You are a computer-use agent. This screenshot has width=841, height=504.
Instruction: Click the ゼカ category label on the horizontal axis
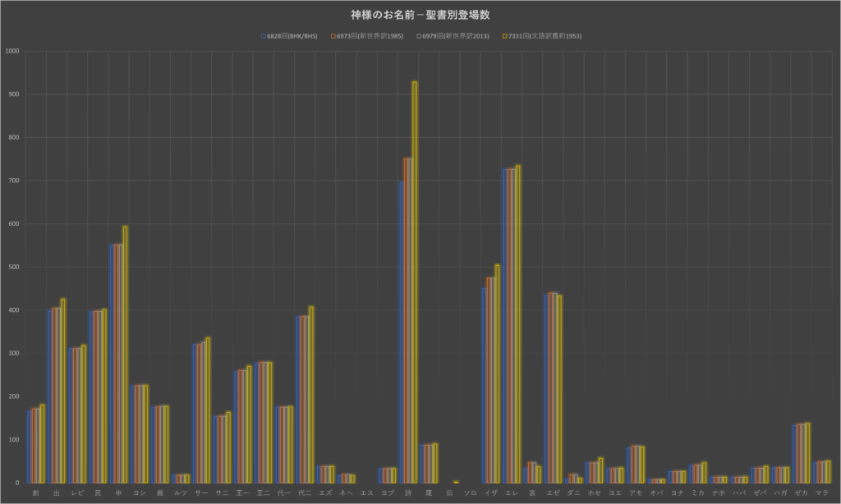pyautogui.click(x=801, y=493)
